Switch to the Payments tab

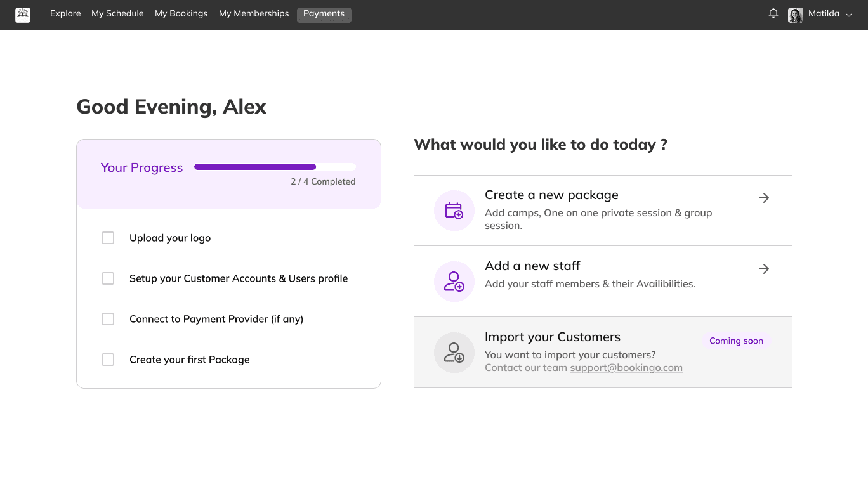[324, 14]
